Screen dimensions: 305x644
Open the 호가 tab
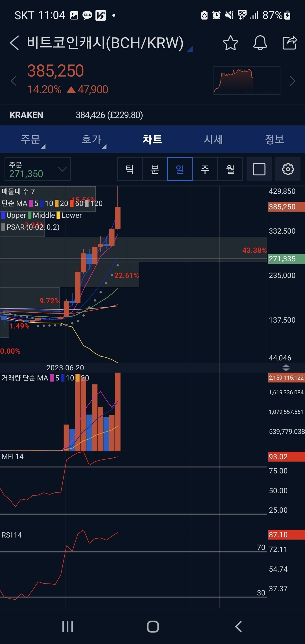91,140
